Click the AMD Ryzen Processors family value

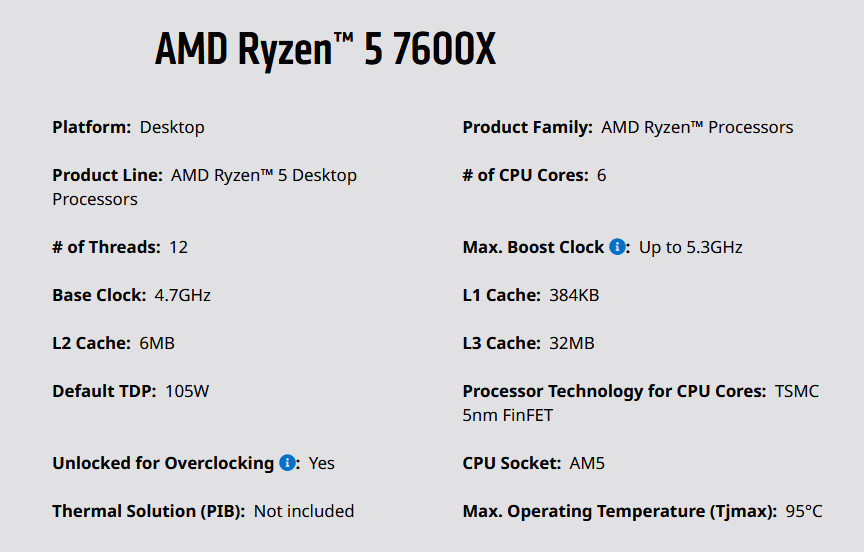coord(697,127)
